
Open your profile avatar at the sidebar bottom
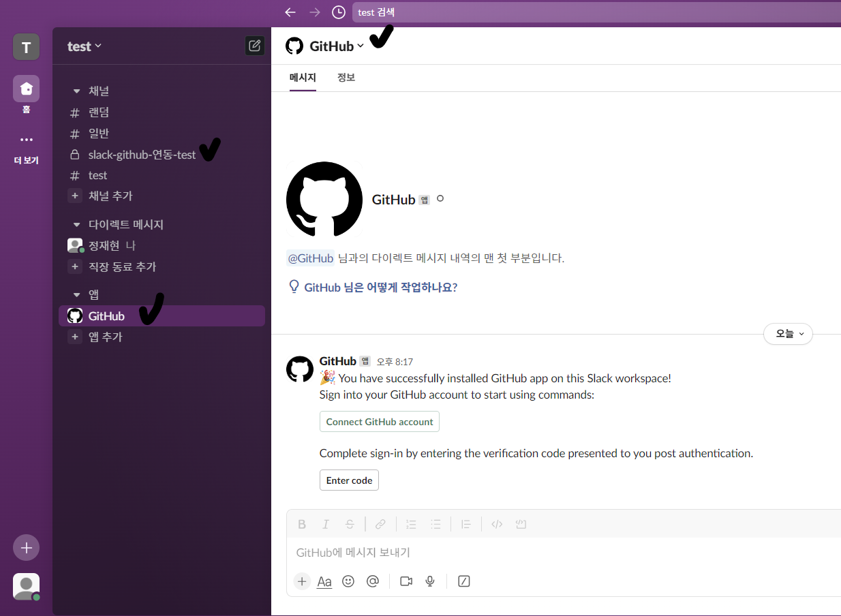click(26, 586)
